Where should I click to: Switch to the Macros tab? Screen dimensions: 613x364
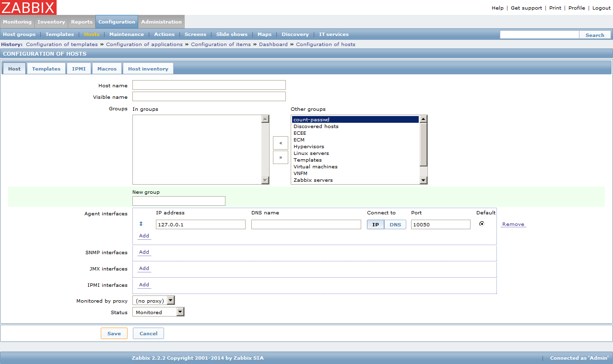coord(107,69)
